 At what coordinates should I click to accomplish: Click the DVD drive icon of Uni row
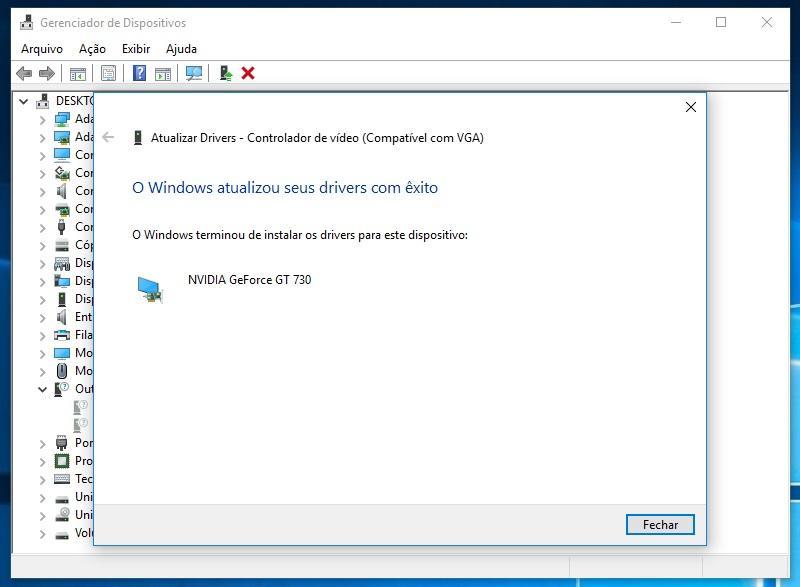coord(62,515)
